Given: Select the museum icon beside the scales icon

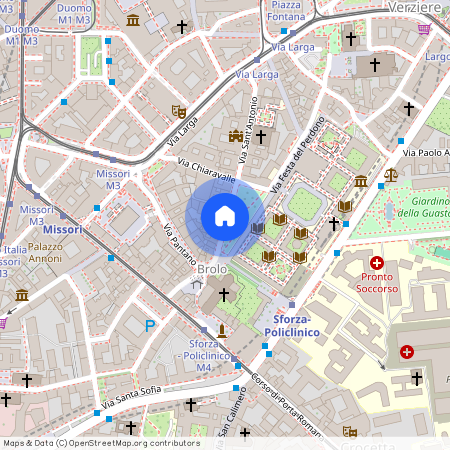Looking at the screenshot, I should [361, 181].
